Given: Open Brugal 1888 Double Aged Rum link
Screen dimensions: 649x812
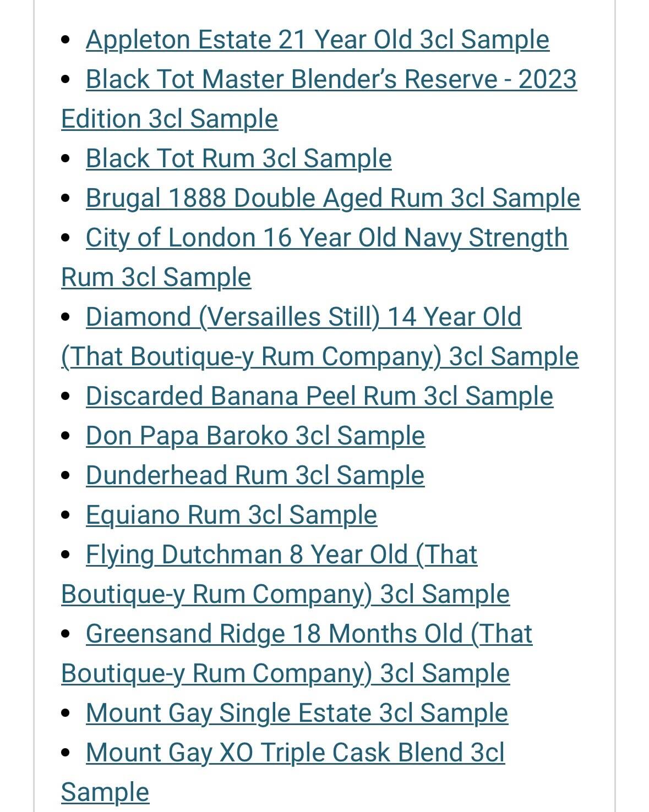Looking at the screenshot, I should (333, 198).
